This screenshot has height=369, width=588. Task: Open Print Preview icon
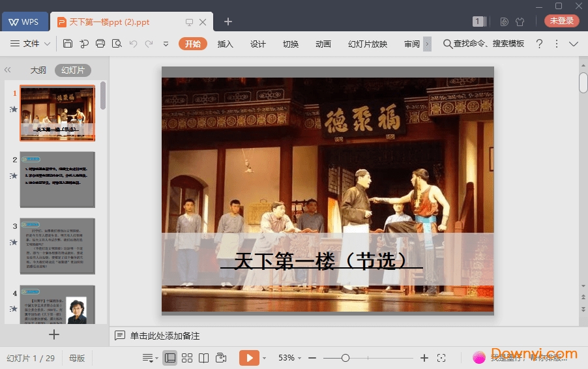coord(117,44)
